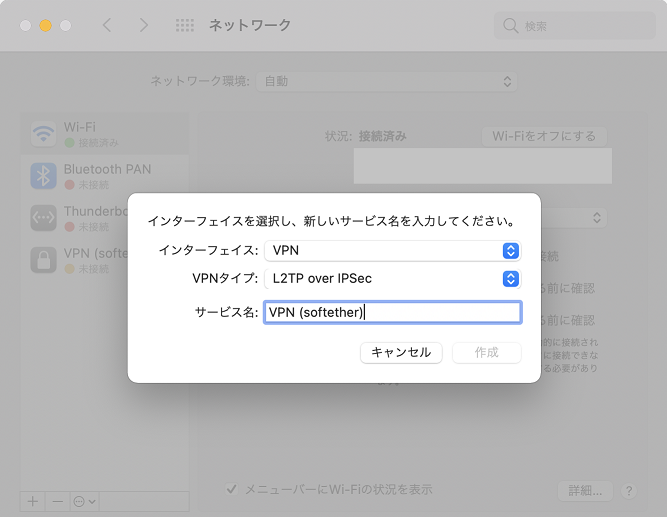
Task: Open the インターフェイス VPN dropdown
Action: coord(392,251)
